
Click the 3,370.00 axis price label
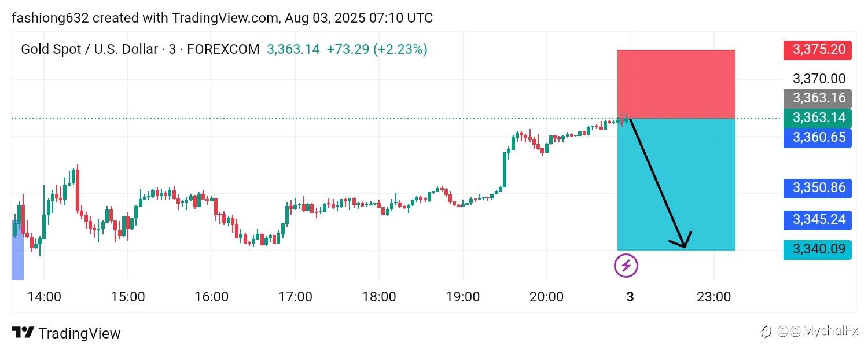(x=819, y=79)
